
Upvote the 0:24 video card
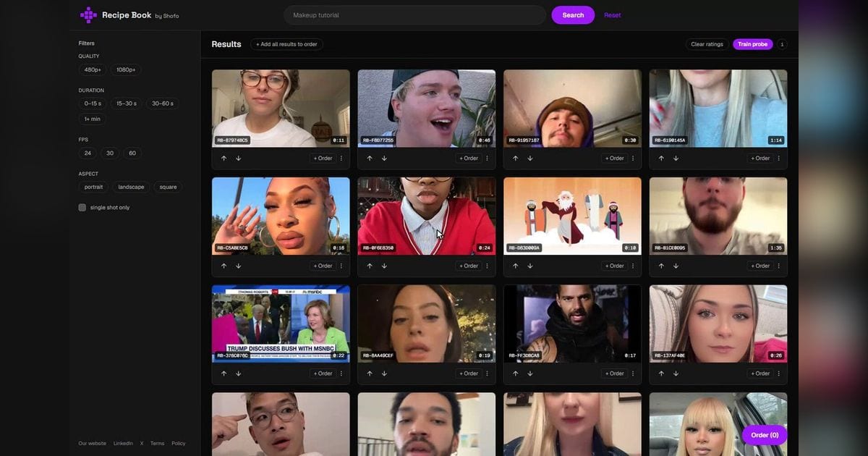pos(370,266)
